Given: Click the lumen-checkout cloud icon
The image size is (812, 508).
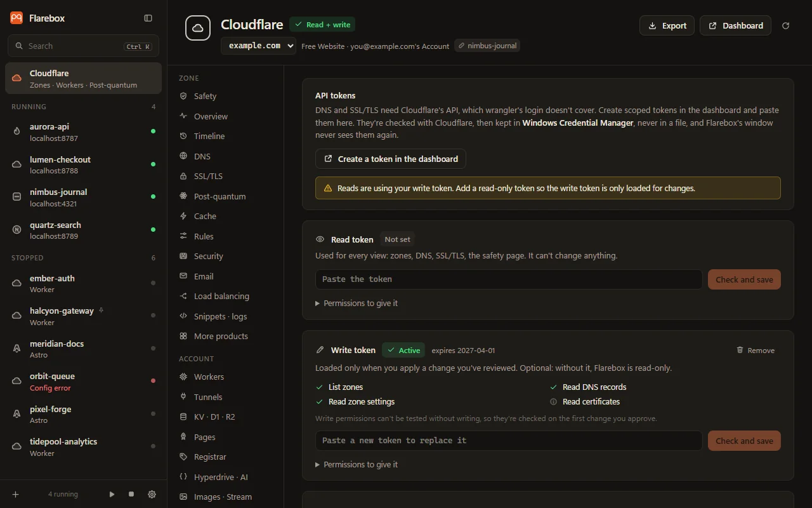Looking at the screenshot, I should tap(17, 164).
